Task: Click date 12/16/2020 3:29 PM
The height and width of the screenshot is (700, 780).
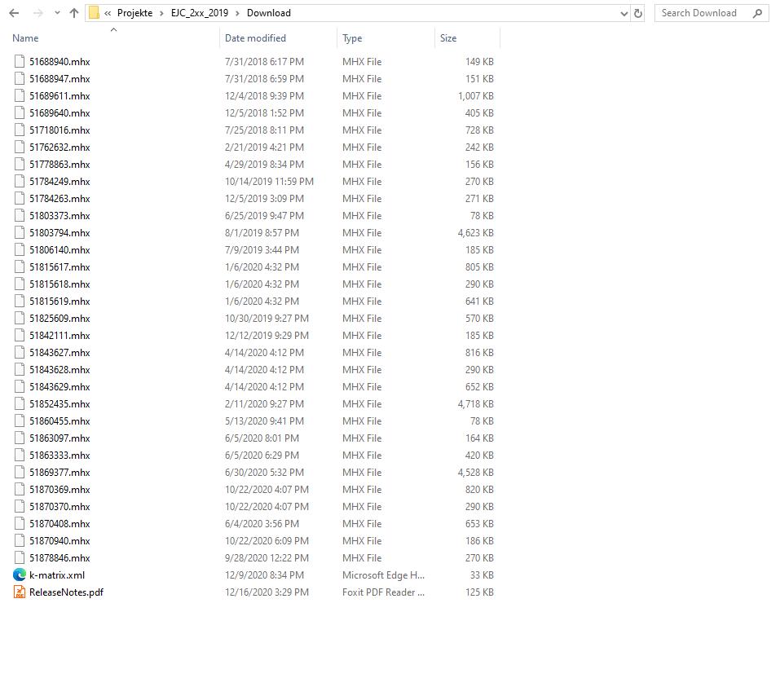Action: (267, 592)
